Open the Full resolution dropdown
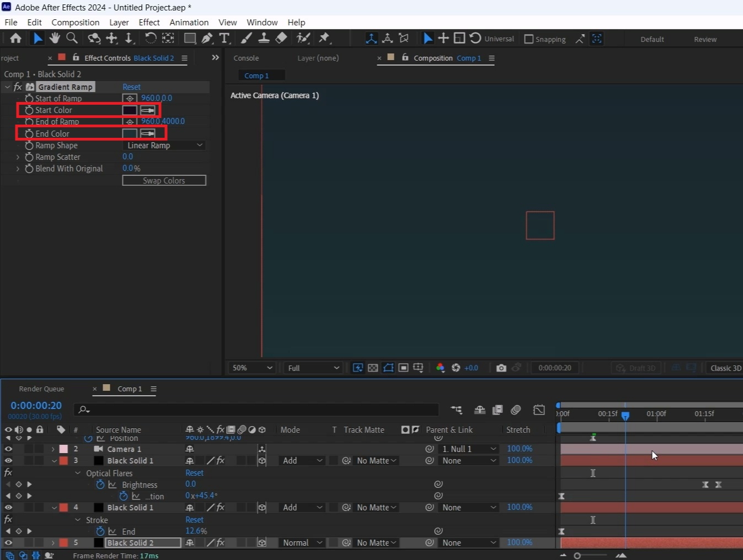The image size is (743, 560). click(x=313, y=368)
